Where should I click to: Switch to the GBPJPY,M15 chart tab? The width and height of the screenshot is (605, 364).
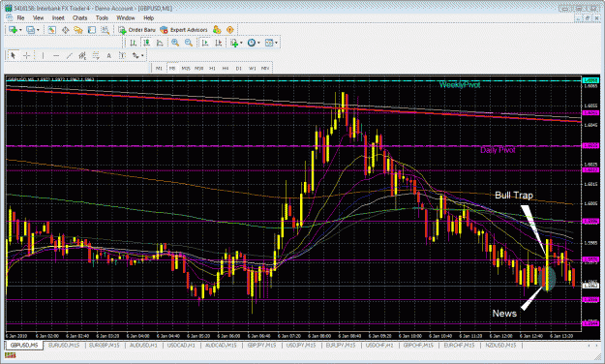[x=261, y=345]
